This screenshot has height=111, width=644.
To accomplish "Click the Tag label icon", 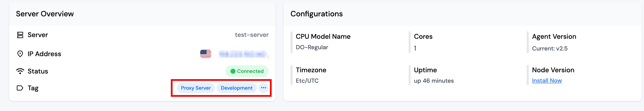I will tap(20, 88).
